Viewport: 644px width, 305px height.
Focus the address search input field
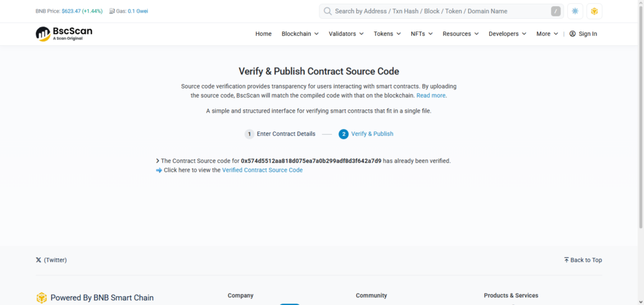coord(440,11)
